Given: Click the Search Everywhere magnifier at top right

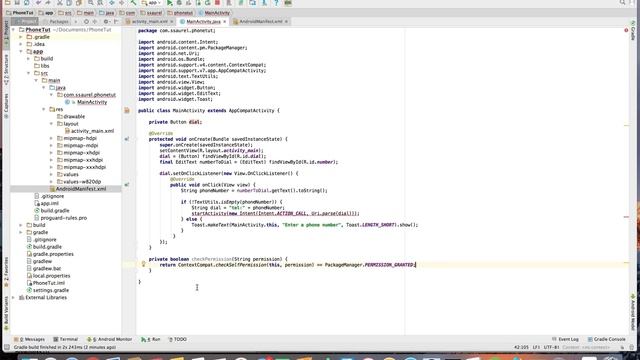Looking at the screenshot, I should pos(622,2).
